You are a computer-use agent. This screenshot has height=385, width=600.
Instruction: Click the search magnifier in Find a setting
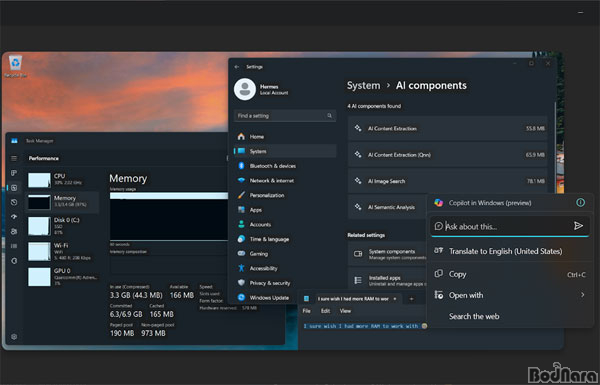coord(329,116)
